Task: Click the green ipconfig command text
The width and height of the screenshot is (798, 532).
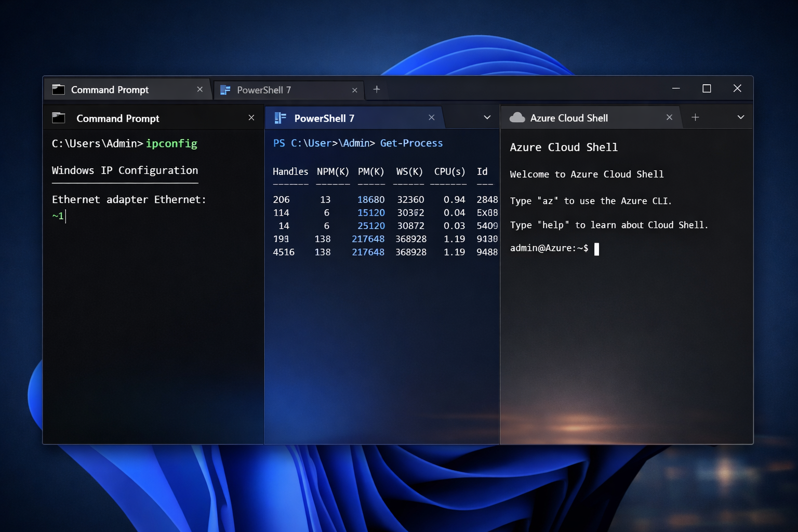Action: 171,143
